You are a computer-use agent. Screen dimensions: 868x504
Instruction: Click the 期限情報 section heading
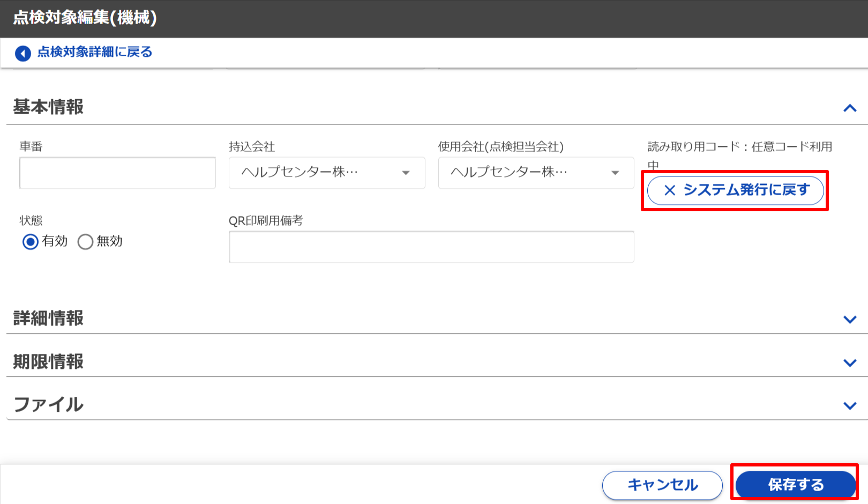48,362
